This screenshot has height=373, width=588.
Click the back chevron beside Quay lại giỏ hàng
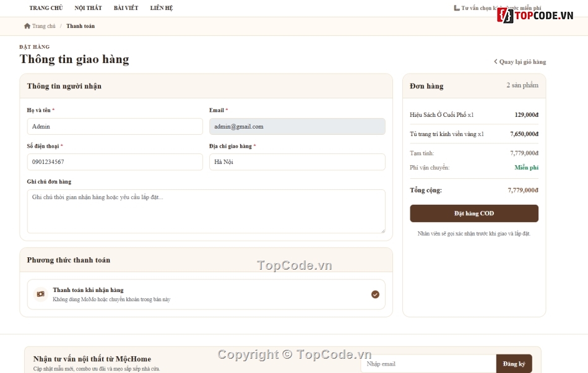tap(495, 61)
